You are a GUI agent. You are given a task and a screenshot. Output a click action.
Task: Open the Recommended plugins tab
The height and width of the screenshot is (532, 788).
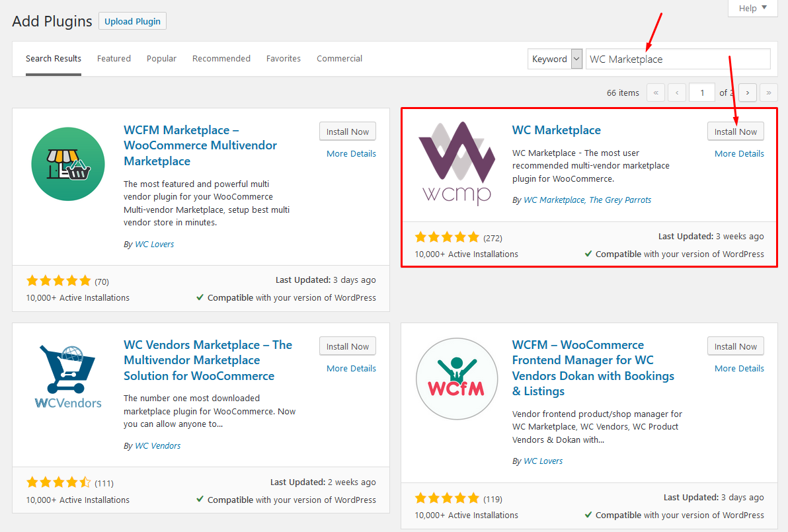click(x=221, y=58)
